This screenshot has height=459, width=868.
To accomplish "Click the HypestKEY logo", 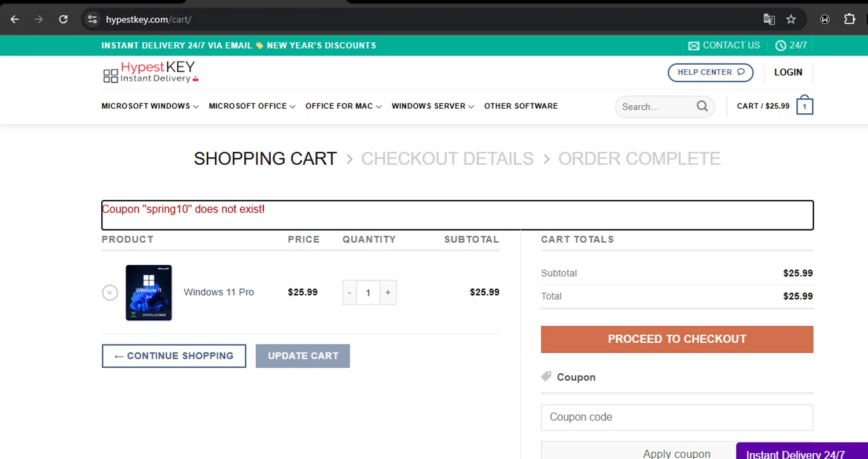I will [x=150, y=72].
